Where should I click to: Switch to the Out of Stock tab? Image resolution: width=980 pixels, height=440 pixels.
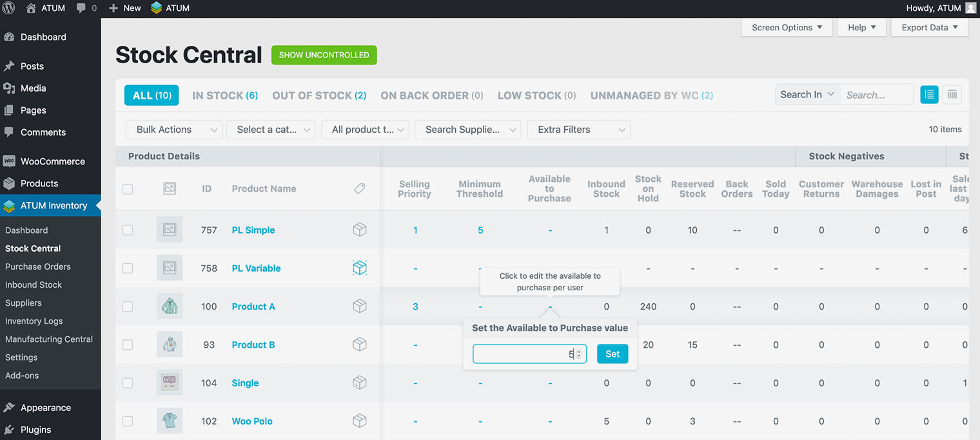point(319,95)
